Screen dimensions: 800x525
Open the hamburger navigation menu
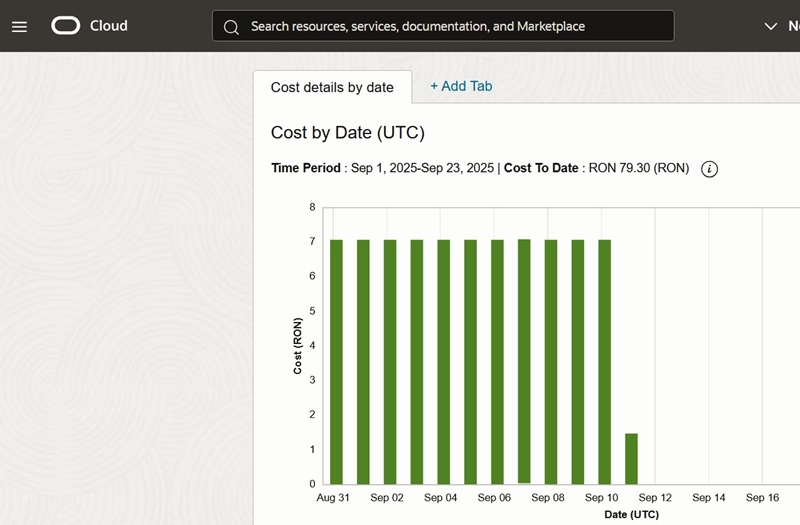pos(20,26)
